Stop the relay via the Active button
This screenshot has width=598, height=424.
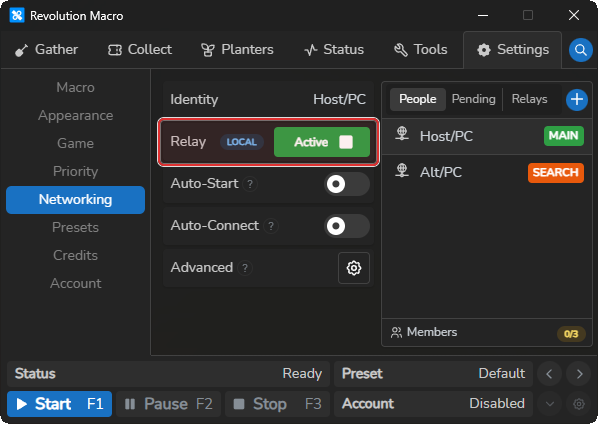tap(322, 142)
